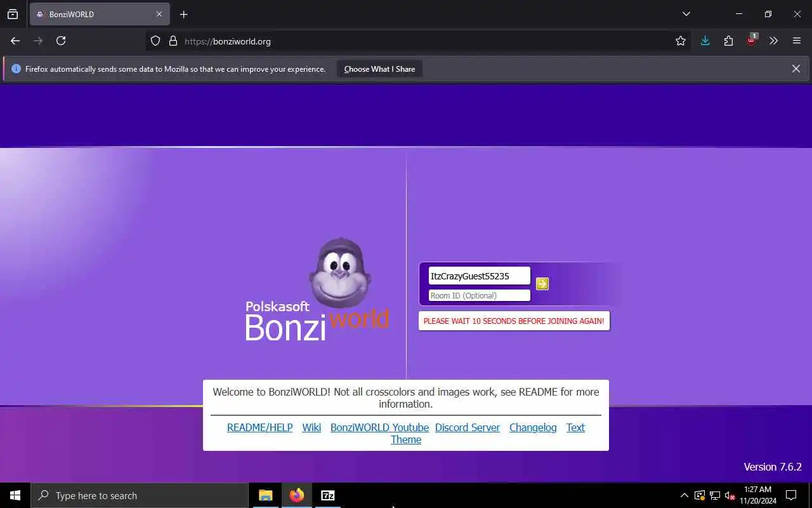812x508 pixels.
Task: Select the BonziWORLD browser tab
Action: [99, 14]
